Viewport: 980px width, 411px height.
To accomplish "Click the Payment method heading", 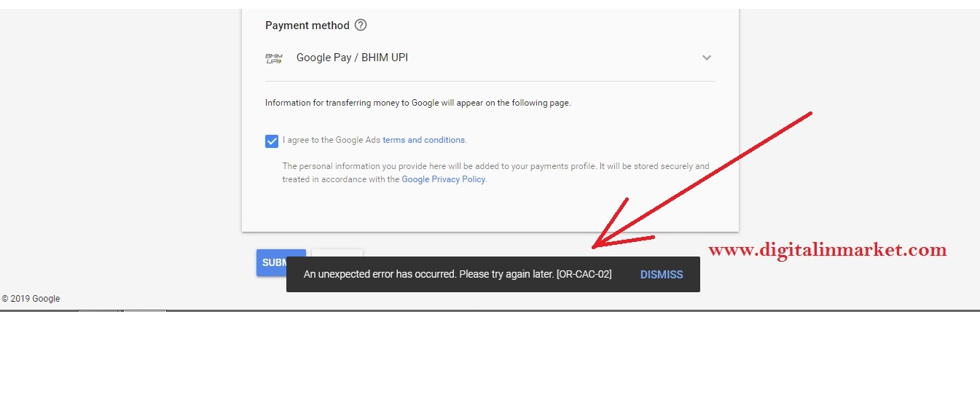I will [x=307, y=26].
